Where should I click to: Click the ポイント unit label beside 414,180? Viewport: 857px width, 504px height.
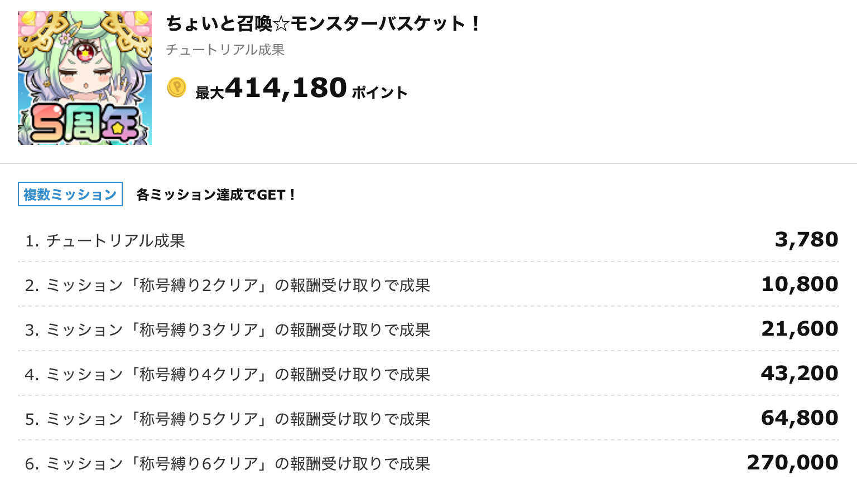(x=379, y=93)
